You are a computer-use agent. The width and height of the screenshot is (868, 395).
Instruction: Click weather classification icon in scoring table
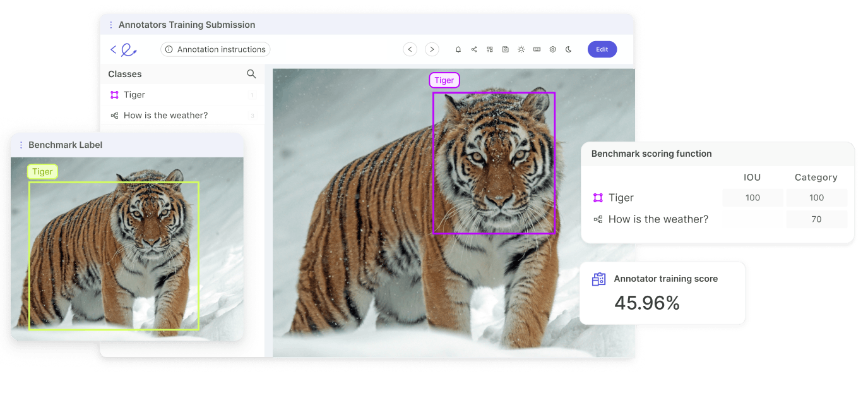(598, 219)
